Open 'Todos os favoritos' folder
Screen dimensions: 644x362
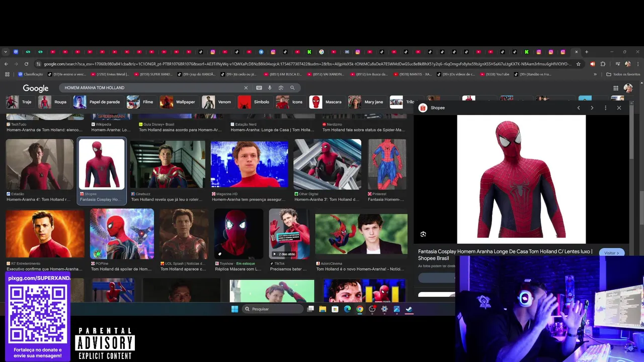[623, 74]
